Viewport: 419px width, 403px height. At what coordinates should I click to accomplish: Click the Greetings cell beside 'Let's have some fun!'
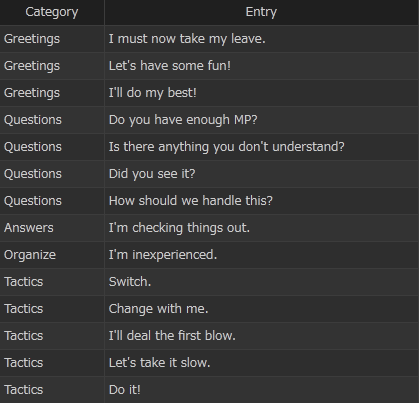[52, 66]
